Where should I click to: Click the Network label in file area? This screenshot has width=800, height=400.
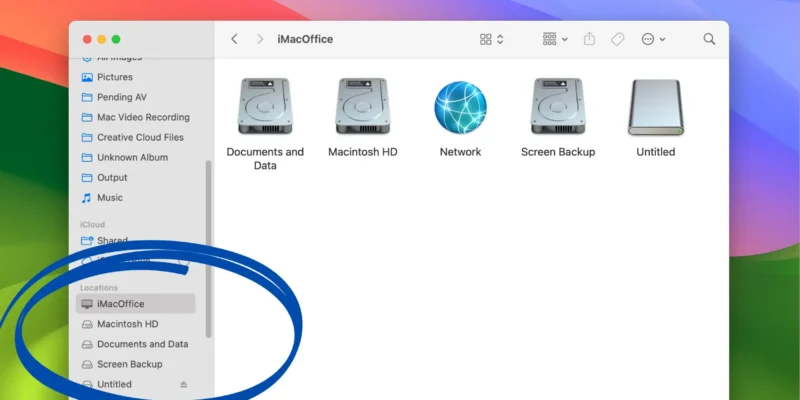pyautogui.click(x=460, y=152)
